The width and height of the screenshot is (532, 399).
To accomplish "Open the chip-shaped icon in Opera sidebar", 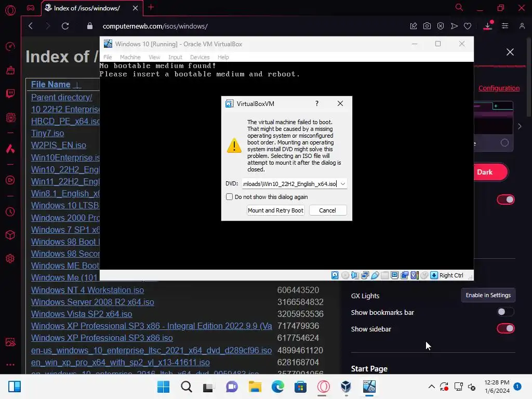I will pos(10,117).
